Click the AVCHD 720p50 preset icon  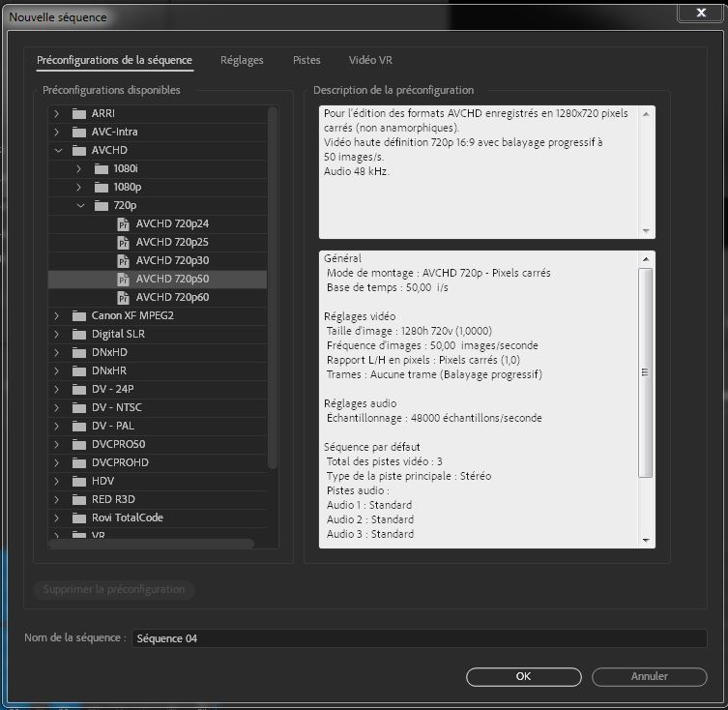tap(123, 279)
